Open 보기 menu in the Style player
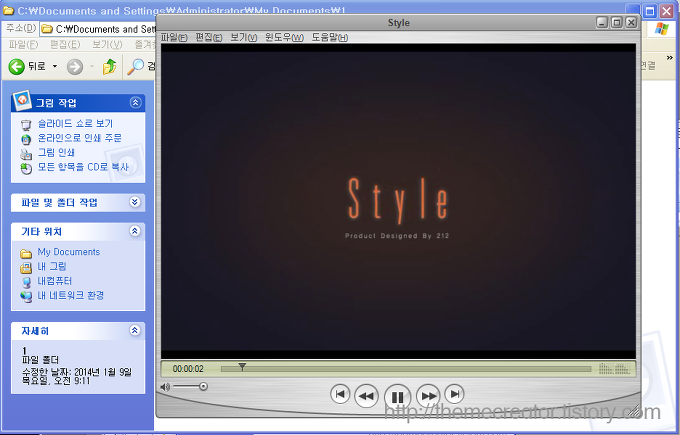The image size is (680, 435). tap(244, 37)
